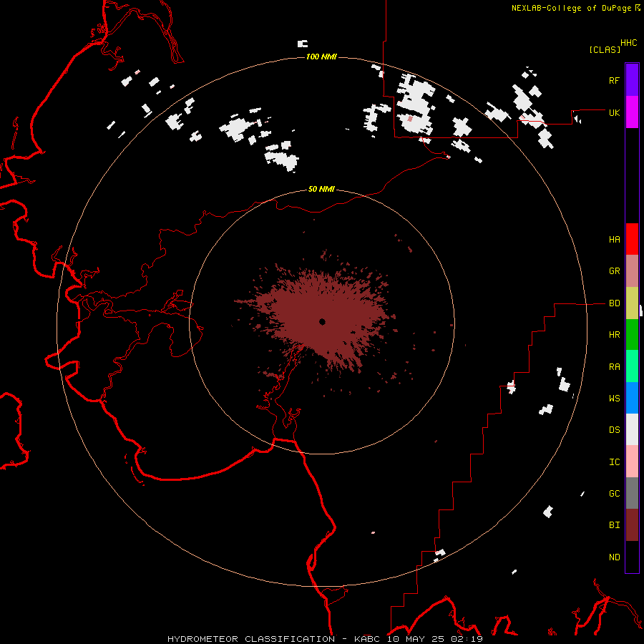Click the 100 NMI range ring label
Screen dimensions: 644x644
[x=321, y=57]
